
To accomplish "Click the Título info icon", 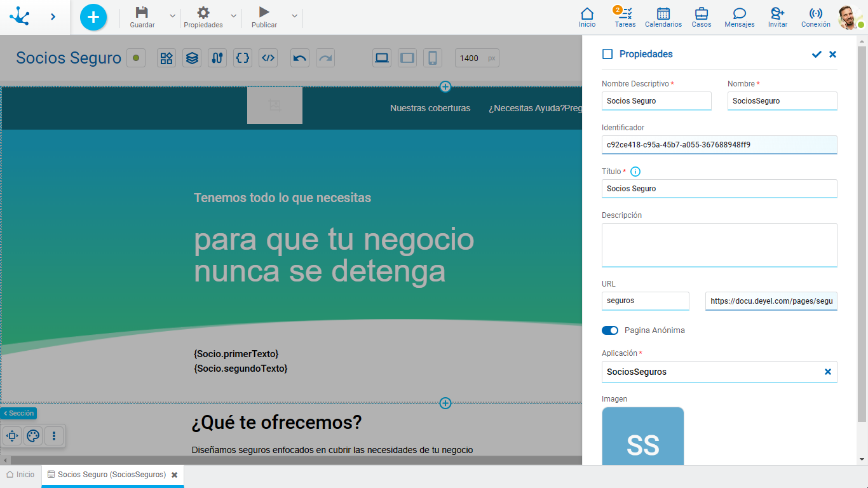I will pyautogui.click(x=635, y=172).
